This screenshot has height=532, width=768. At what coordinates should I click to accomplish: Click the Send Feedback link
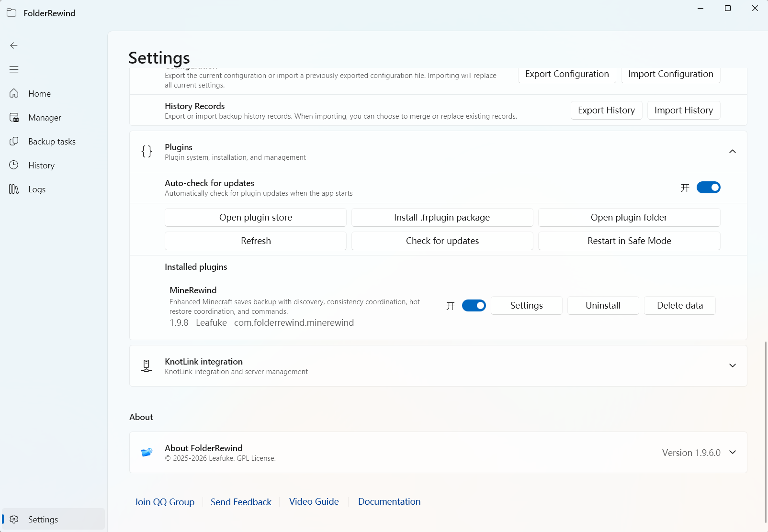coord(241,502)
